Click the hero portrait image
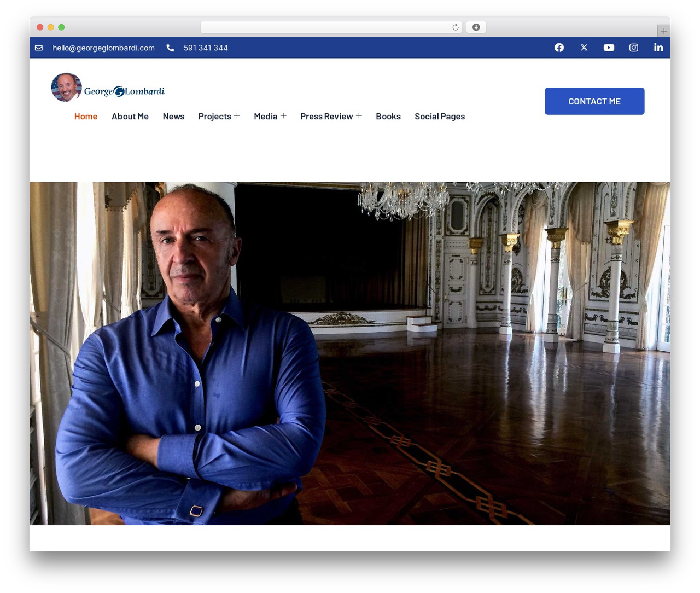 (350, 353)
